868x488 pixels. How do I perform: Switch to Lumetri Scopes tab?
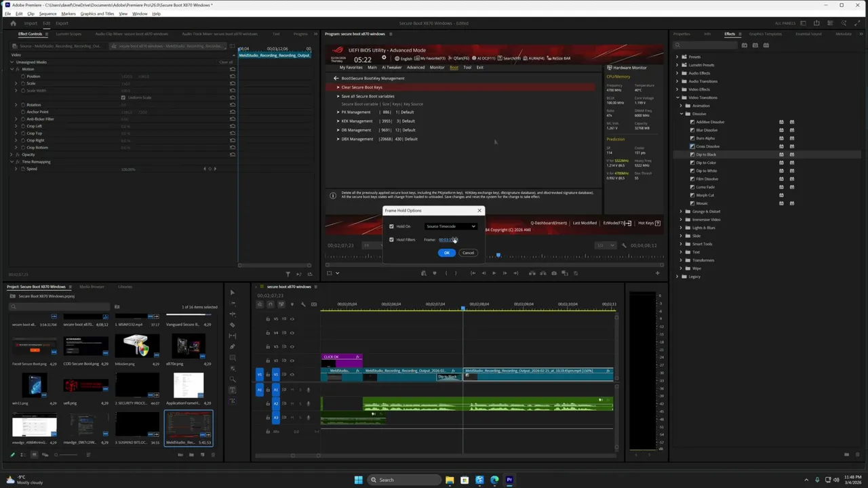68,34
